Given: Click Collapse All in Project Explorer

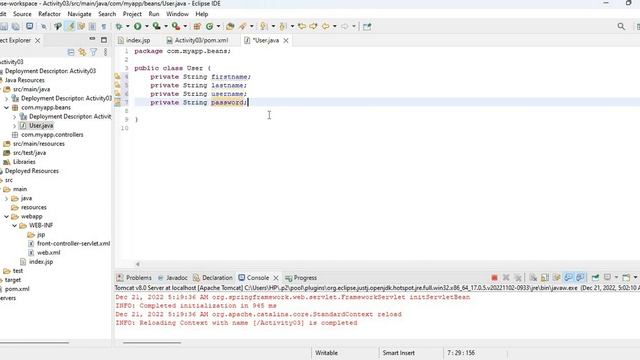Looking at the screenshot, I should pyautogui.click(x=71, y=52).
